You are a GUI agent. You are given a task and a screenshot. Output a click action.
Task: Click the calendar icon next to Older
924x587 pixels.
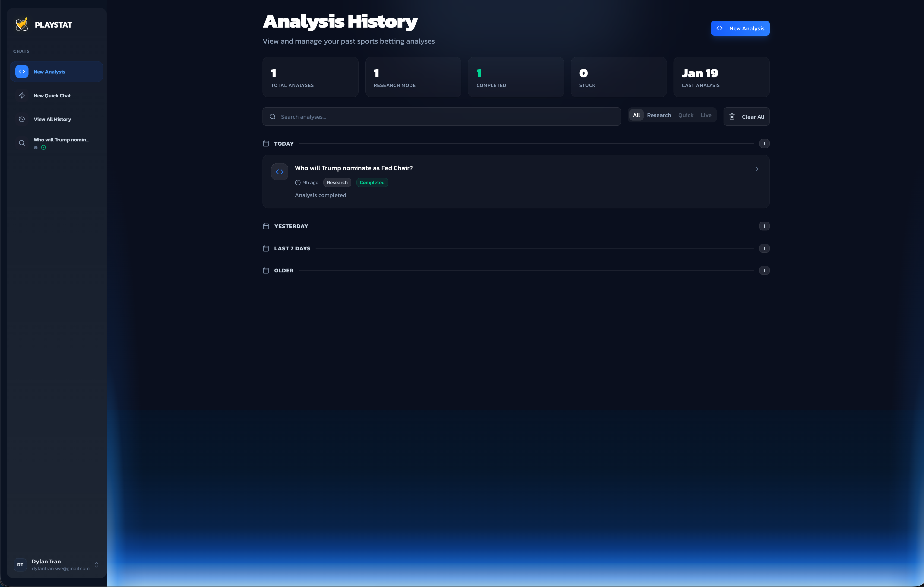point(266,270)
